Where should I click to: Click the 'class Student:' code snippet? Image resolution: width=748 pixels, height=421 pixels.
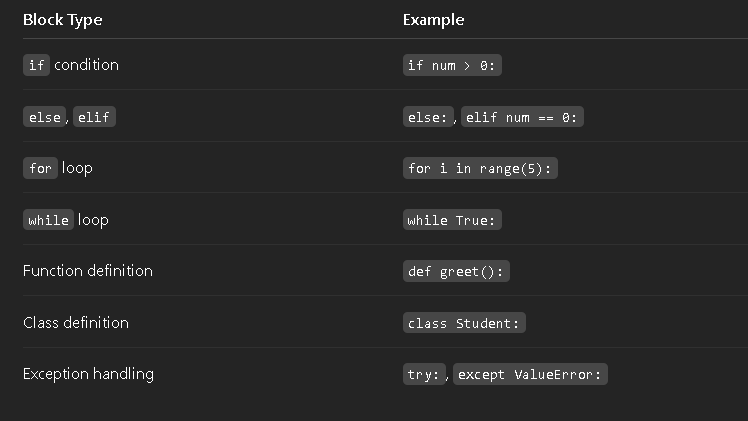point(464,323)
